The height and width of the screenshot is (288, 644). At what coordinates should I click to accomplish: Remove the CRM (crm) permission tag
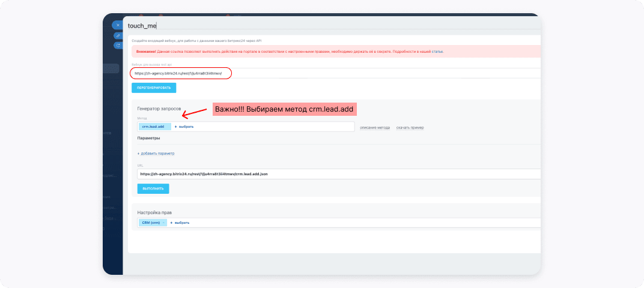point(164,223)
